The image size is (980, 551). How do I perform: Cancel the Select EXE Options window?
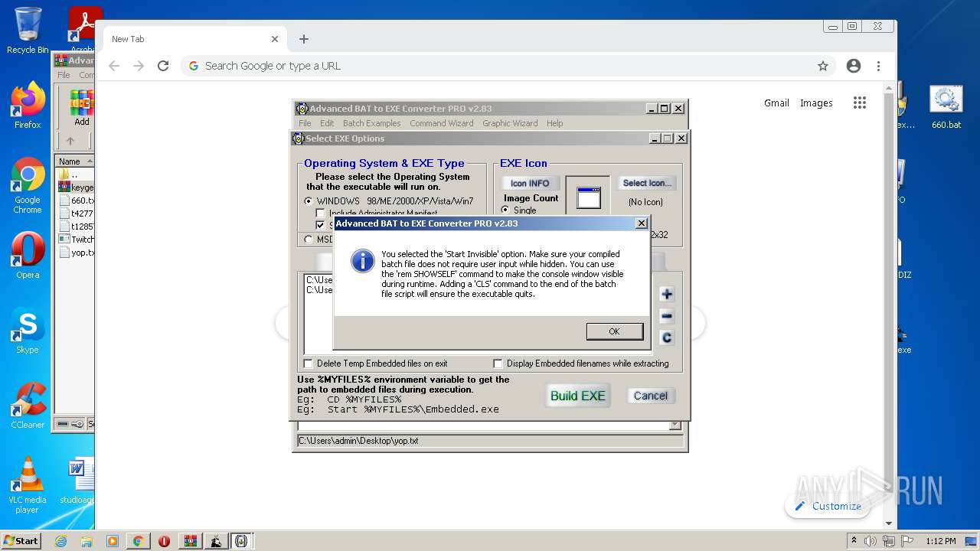coord(651,396)
